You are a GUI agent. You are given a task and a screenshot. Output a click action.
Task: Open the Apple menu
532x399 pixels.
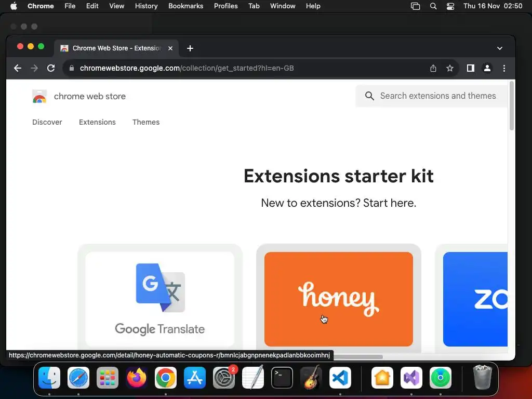[x=14, y=6]
